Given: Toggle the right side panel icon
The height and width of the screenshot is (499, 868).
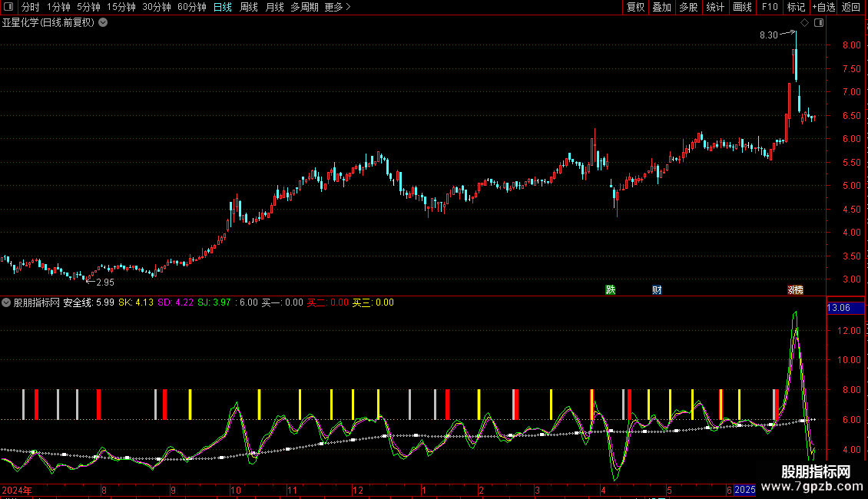Looking at the screenshot, I should pyautogui.click(x=818, y=23).
